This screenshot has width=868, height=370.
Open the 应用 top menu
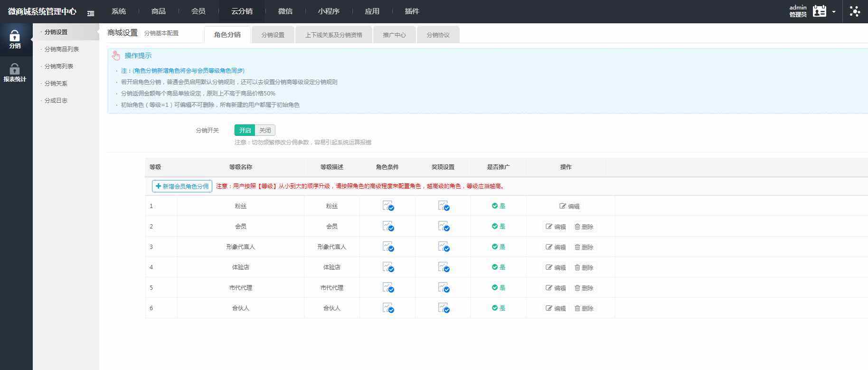click(x=372, y=11)
